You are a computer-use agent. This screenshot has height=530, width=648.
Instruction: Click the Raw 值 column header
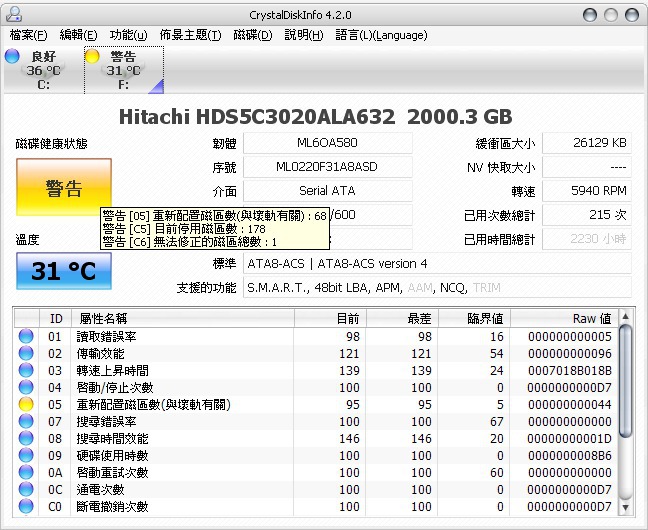pos(564,318)
